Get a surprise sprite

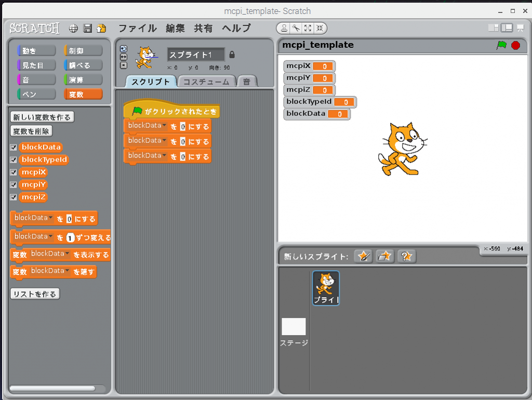click(406, 256)
